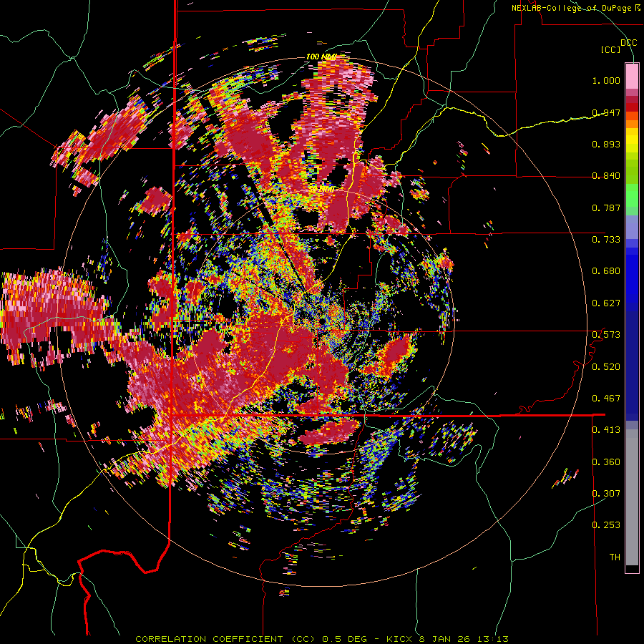Viewport: 644px width, 644px height.
Task: Click the 0.893 color scale value
Action: coord(606,144)
